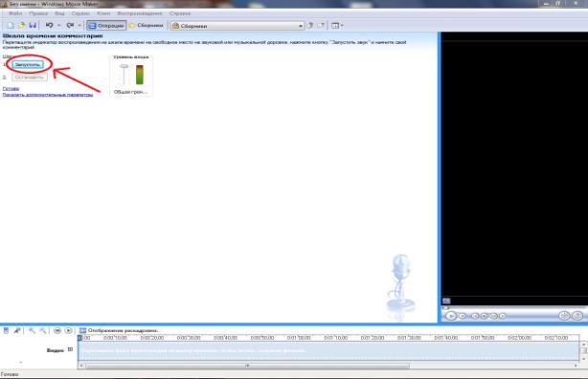Image resolution: width=588 pixels, height=379 pixels.
Task: Take a picture from the preview
Action: 577,316
